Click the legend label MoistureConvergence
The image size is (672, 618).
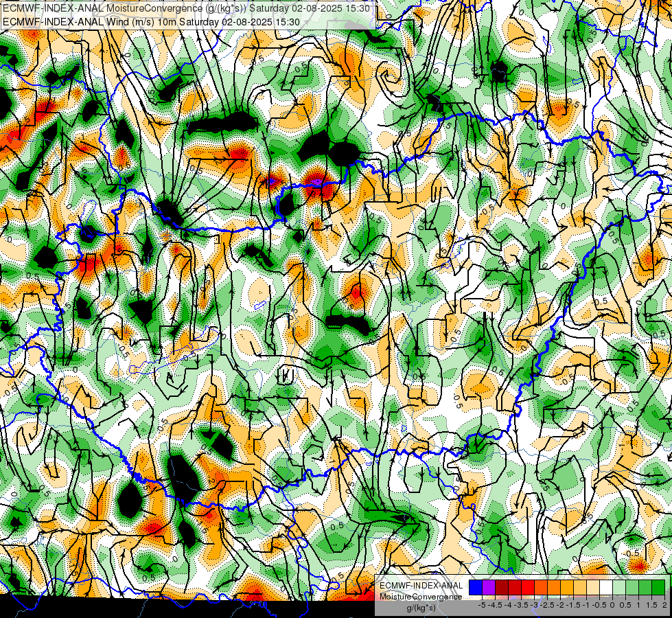[x=421, y=597]
